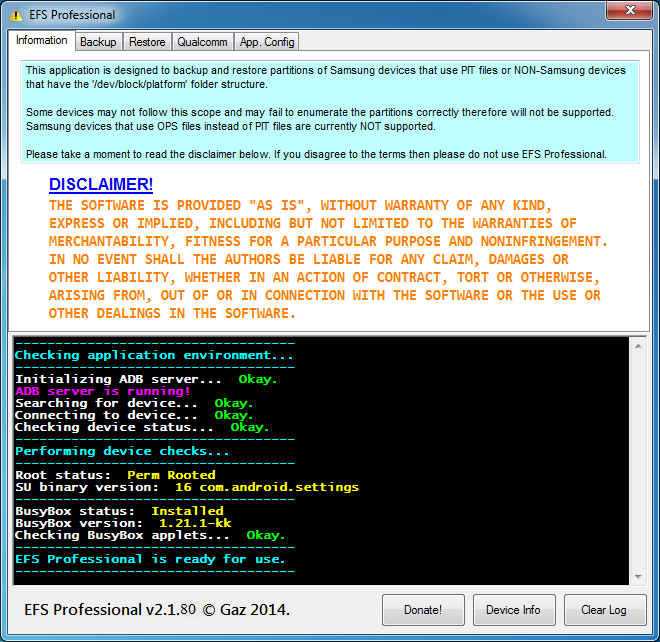Click the 'EFS Professional' window title text
The image size is (660, 642).
(72, 15)
